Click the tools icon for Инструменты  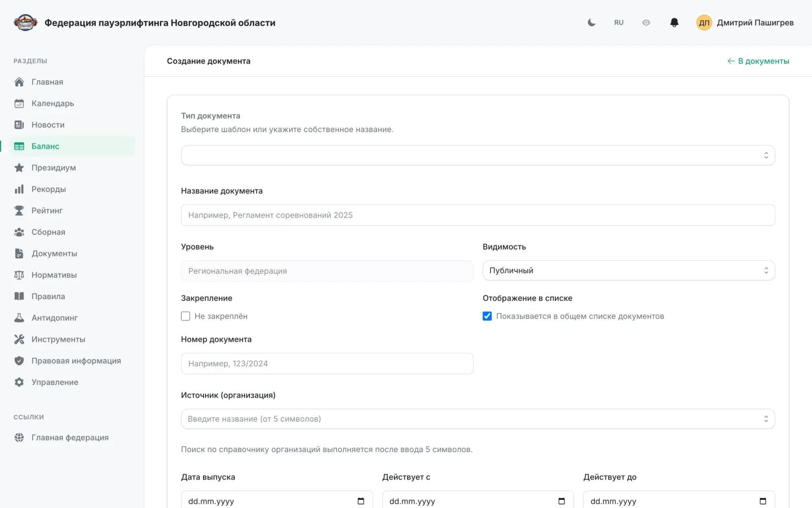click(19, 339)
